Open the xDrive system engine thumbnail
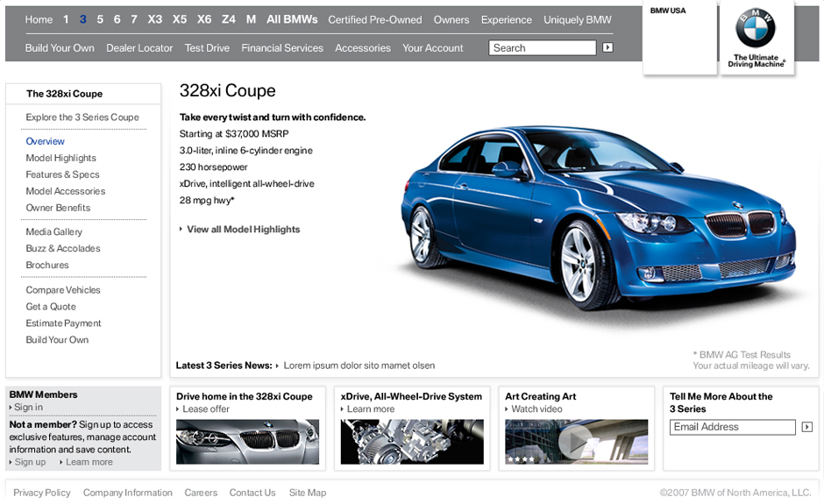The height and width of the screenshot is (504, 824). tap(412, 442)
